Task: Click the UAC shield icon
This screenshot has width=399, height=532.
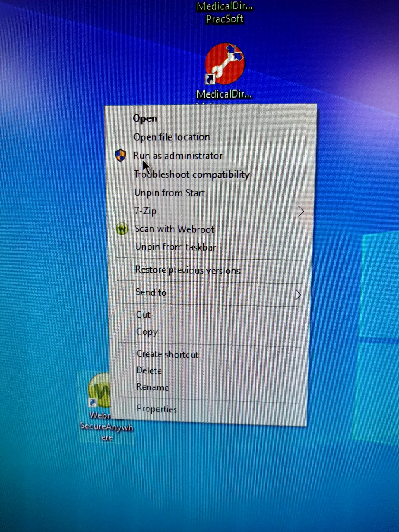Action: [120, 156]
